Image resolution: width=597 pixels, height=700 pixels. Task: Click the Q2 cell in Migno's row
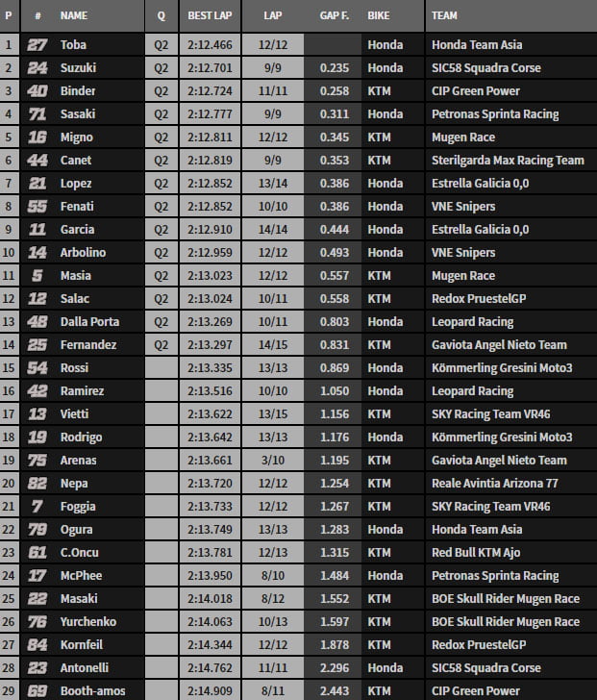161,137
